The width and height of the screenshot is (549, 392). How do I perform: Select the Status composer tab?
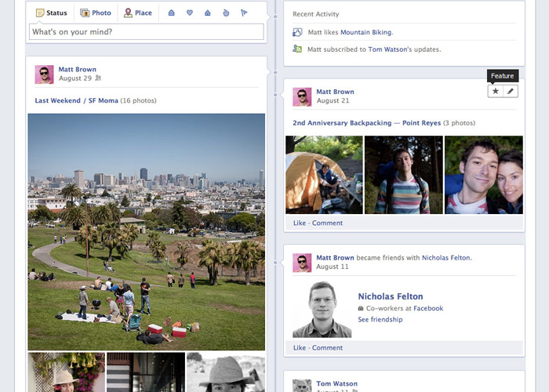tap(52, 13)
